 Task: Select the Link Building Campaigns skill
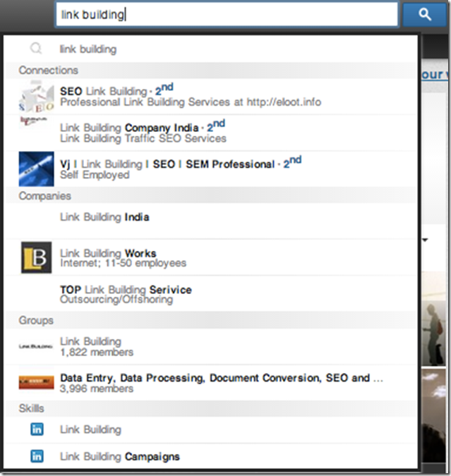point(210,456)
